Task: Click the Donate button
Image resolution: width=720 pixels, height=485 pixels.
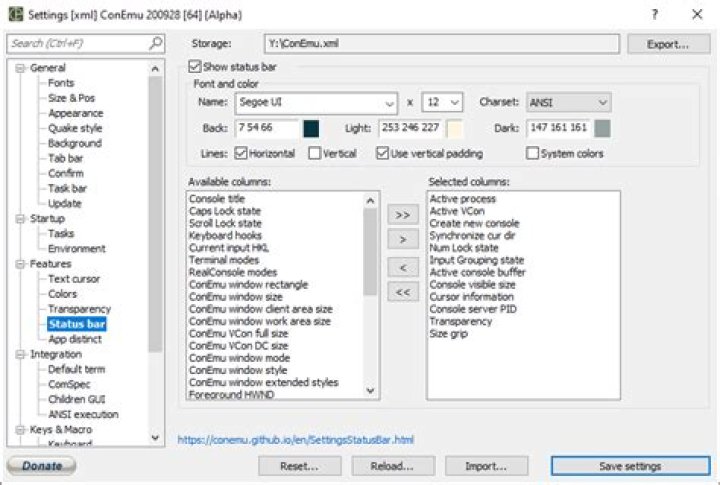Action: 41,466
